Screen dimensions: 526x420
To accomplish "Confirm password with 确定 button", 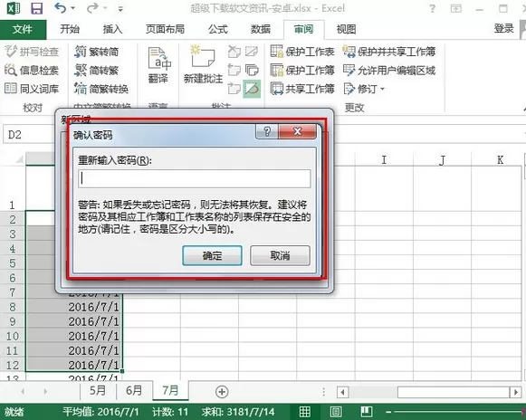I will [212, 255].
